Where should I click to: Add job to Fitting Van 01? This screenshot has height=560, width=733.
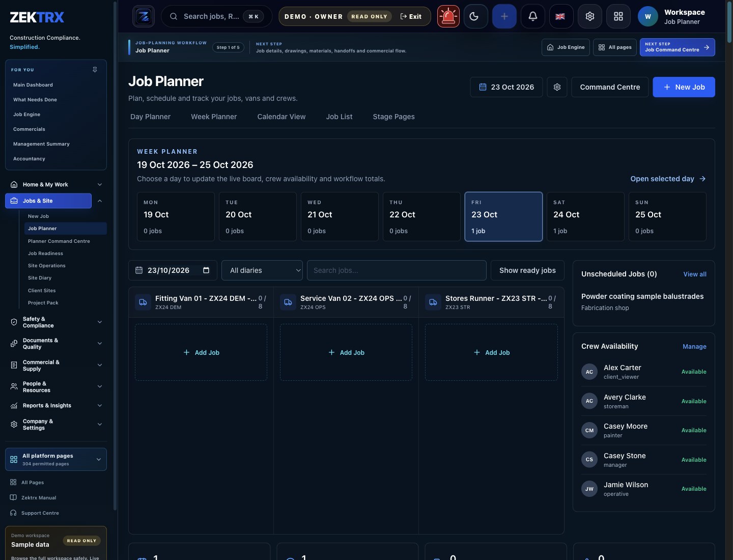tap(201, 352)
